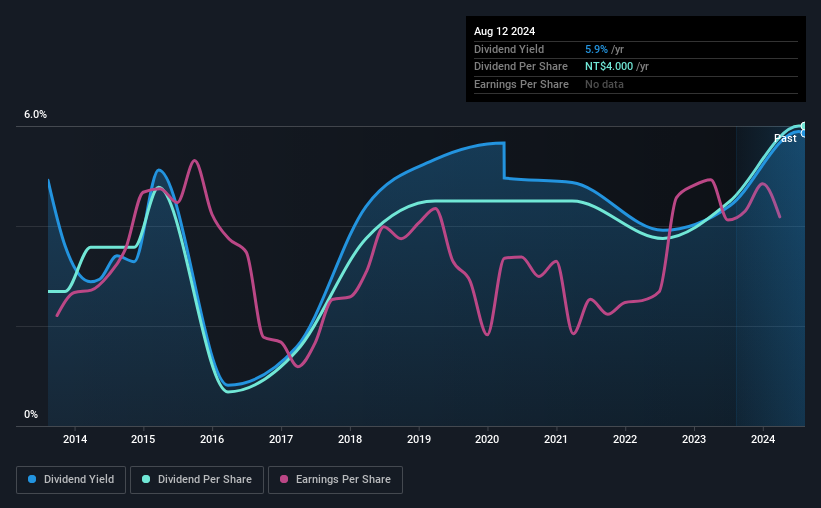Click the 2018 x-axis label
The width and height of the screenshot is (821, 508).
pyautogui.click(x=350, y=439)
